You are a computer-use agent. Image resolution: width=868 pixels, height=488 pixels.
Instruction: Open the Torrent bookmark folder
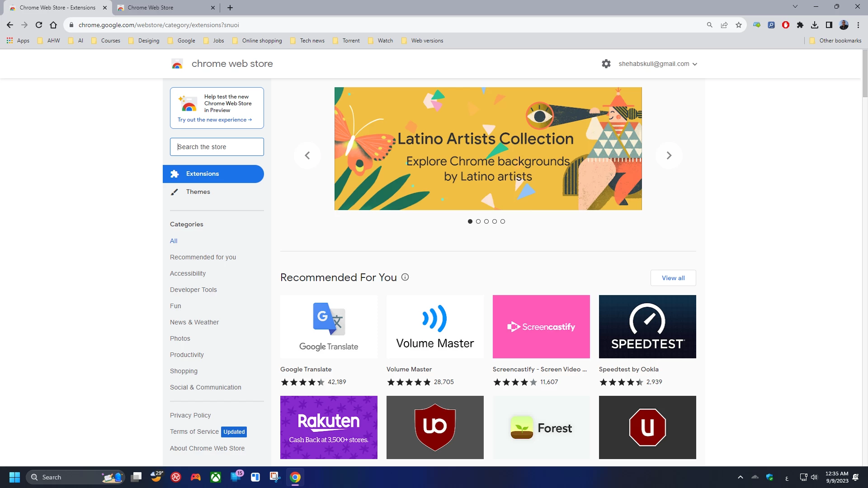[x=347, y=41]
